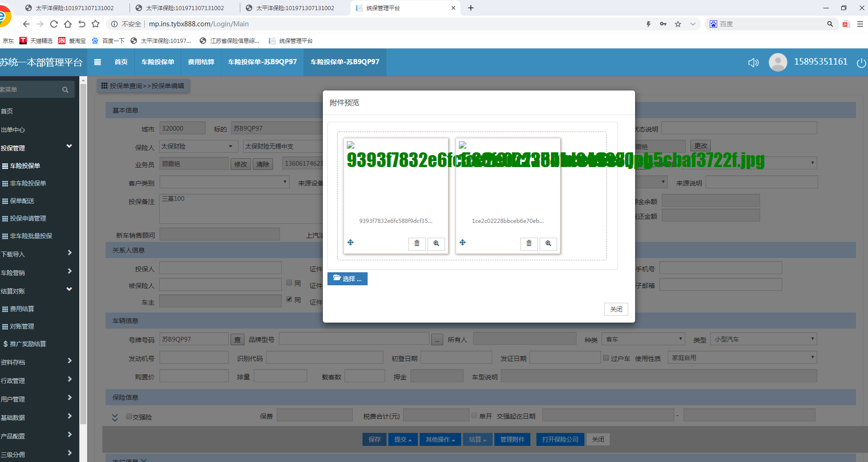Open 保单配送 in the sidebar

22,201
